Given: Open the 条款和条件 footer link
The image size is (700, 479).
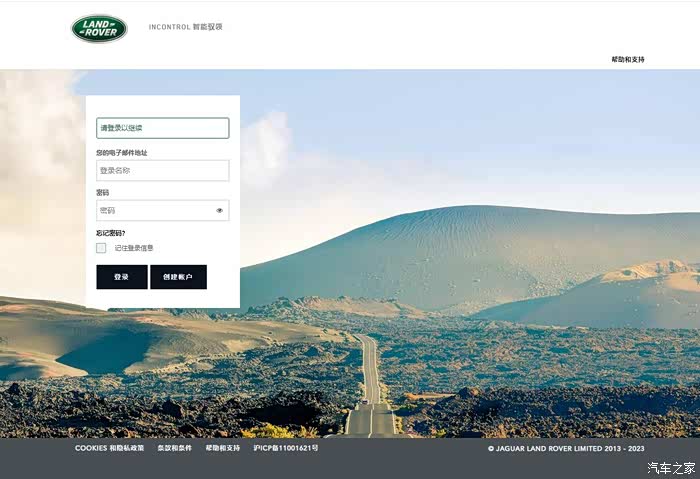Looking at the screenshot, I should point(175,448).
